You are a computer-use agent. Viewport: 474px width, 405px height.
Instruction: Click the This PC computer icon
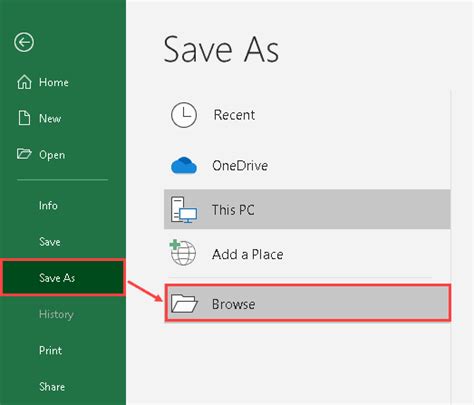point(184,210)
